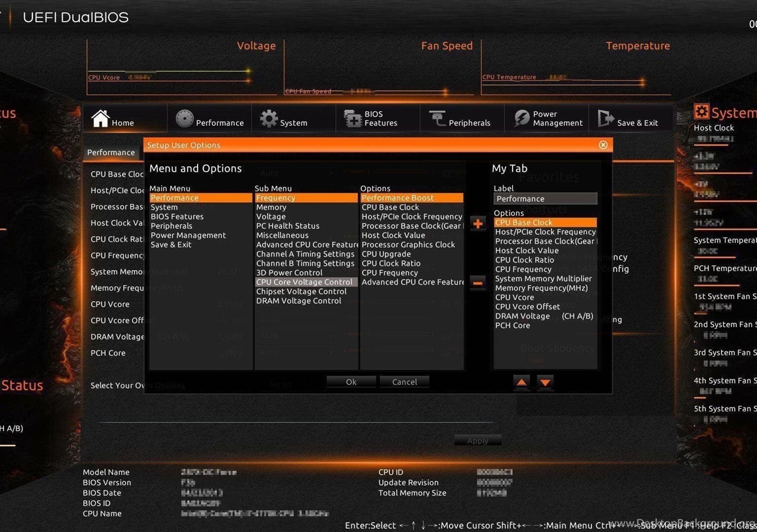Image resolution: width=757 pixels, height=532 pixels.
Task: Open the BIOS Features chip icon
Action: pyautogui.click(x=353, y=119)
